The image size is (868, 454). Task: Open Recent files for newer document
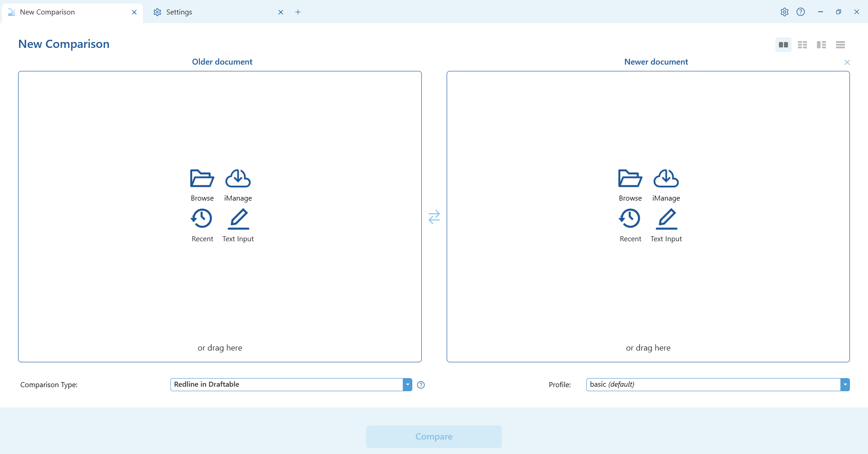pyautogui.click(x=630, y=225)
